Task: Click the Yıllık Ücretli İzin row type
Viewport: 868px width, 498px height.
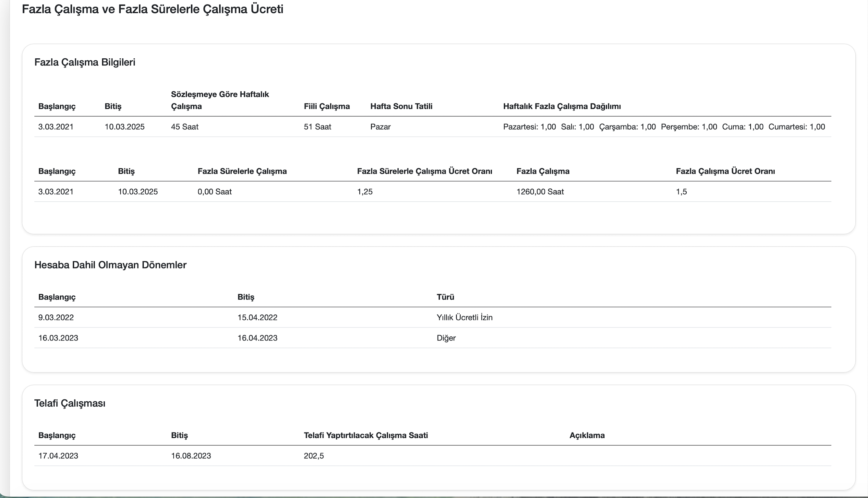Action: point(464,317)
